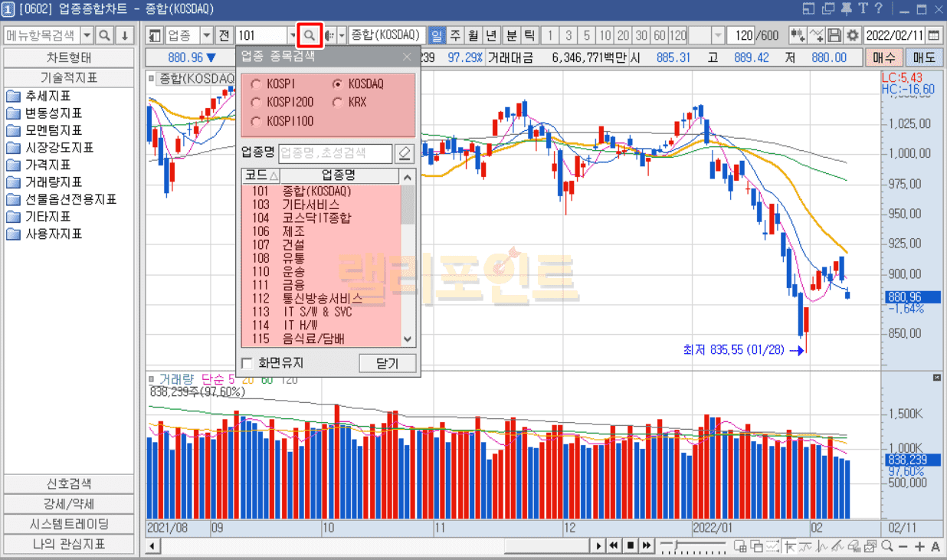Click the 닫기 button in search dialog
This screenshot has height=560, width=947.
[x=388, y=363]
